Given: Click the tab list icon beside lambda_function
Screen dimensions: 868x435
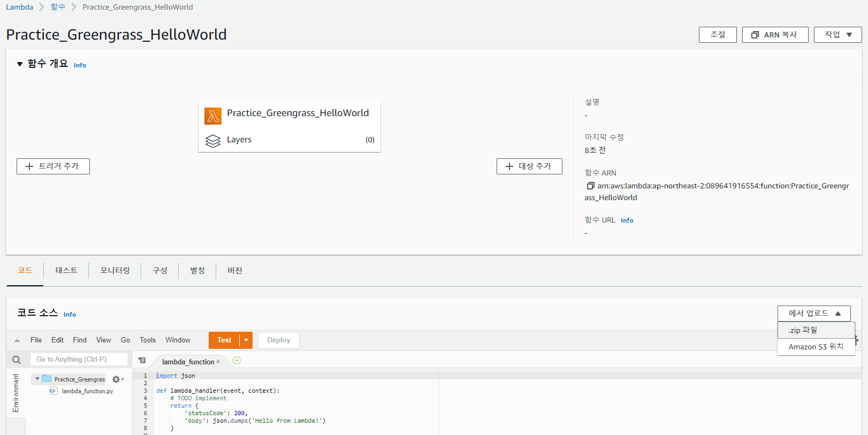Looking at the screenshot, I should [x=142, y=361].
